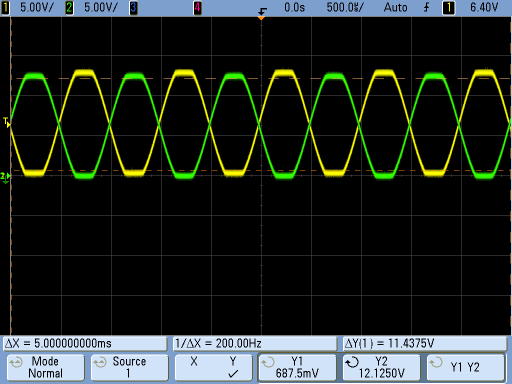The height and width of the screenshot is (384, 512).
Task: Click the 500.0 time per division readout
Action: coord(345,7)
